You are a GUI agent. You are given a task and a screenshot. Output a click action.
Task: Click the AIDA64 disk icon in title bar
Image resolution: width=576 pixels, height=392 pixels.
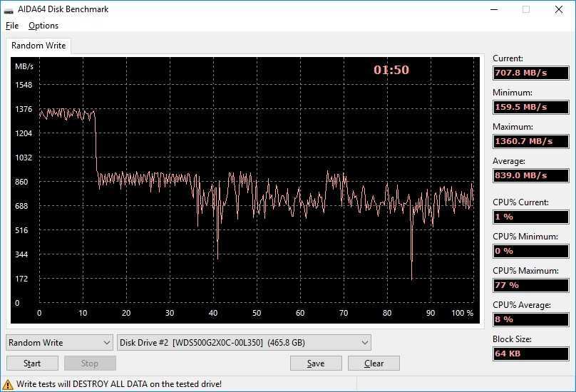tap(9, 10)
